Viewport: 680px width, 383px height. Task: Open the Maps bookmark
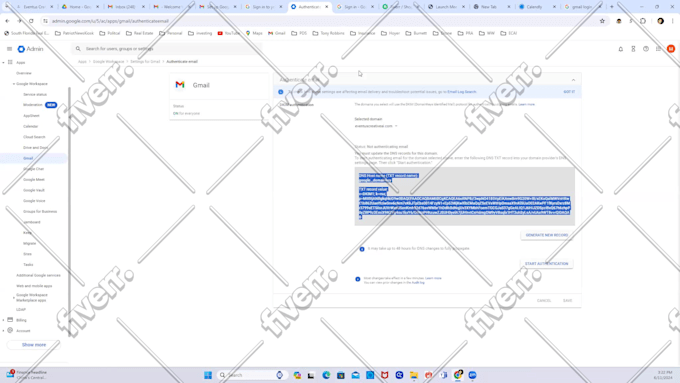click(254, 33)
